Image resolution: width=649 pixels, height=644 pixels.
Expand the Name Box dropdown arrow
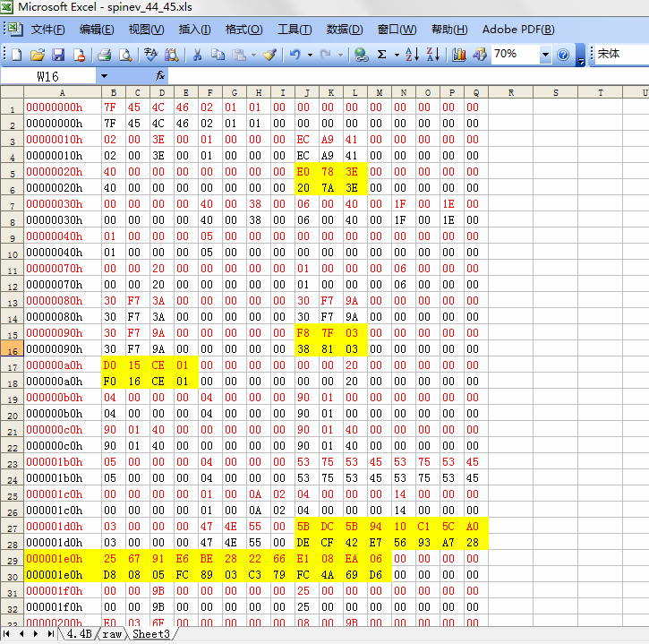(x=105, y=76)
